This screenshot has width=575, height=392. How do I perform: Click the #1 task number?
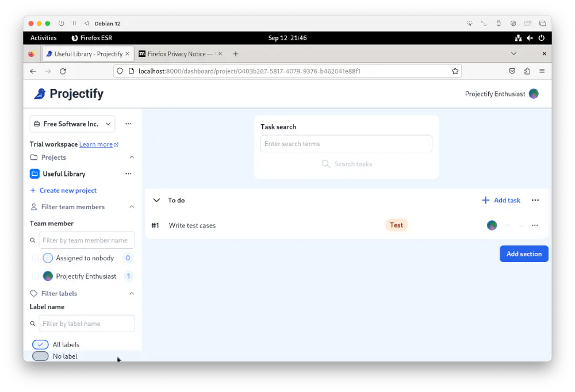pos(155,225)
